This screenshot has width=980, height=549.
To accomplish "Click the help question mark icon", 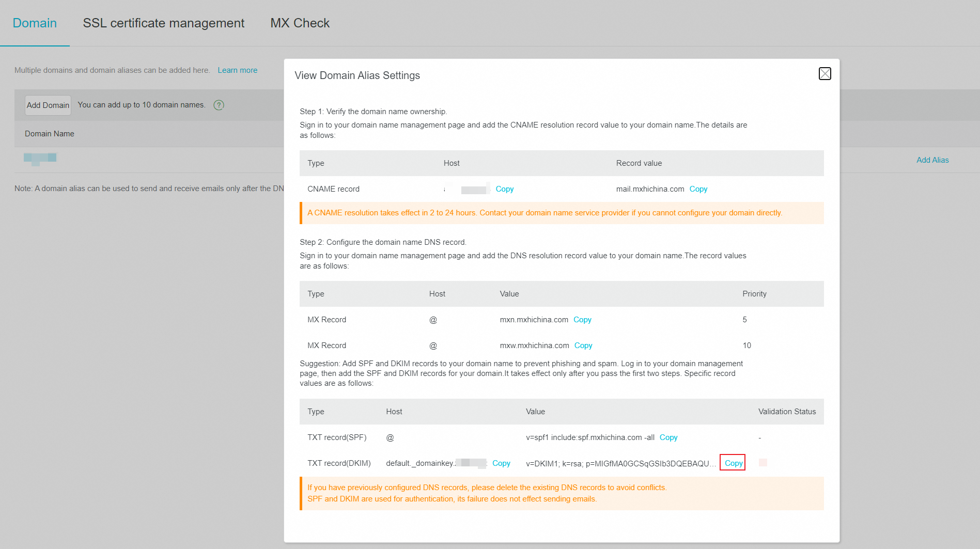I will coord(219,105).
